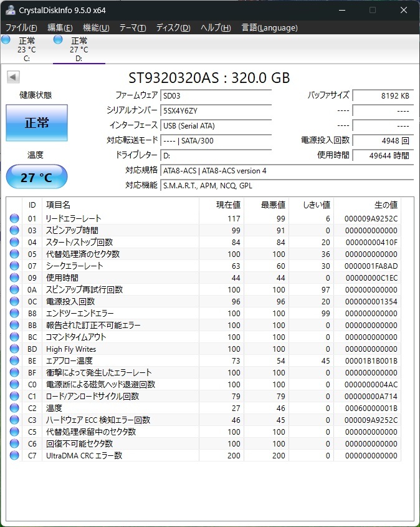
Task: Open the ファイル(F) menu
Action: pyautogui.click(x=21, y=27)
